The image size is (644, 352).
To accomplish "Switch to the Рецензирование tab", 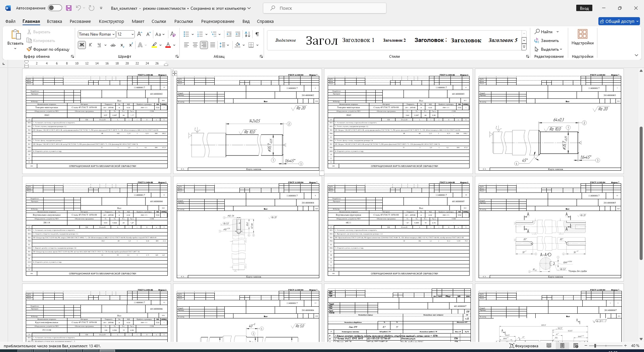I will pyautogui.click(x=218, y=21).
